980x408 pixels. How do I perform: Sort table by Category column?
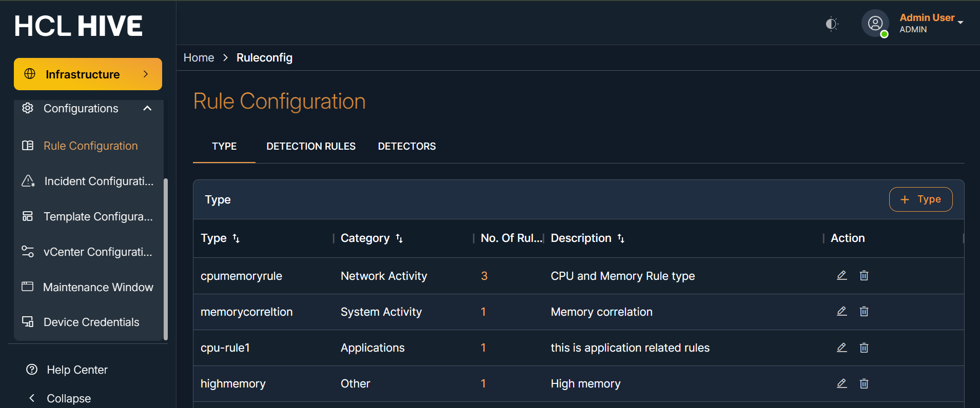coord(399,238)
